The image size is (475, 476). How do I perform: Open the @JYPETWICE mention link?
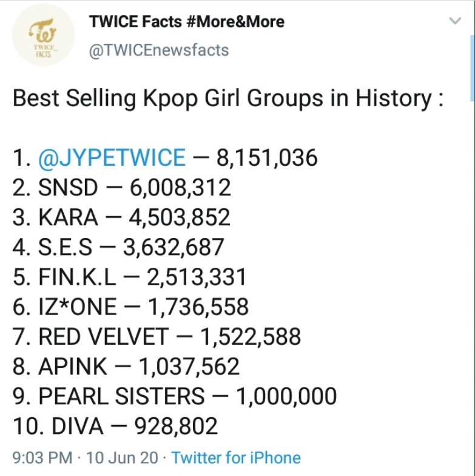112,158
